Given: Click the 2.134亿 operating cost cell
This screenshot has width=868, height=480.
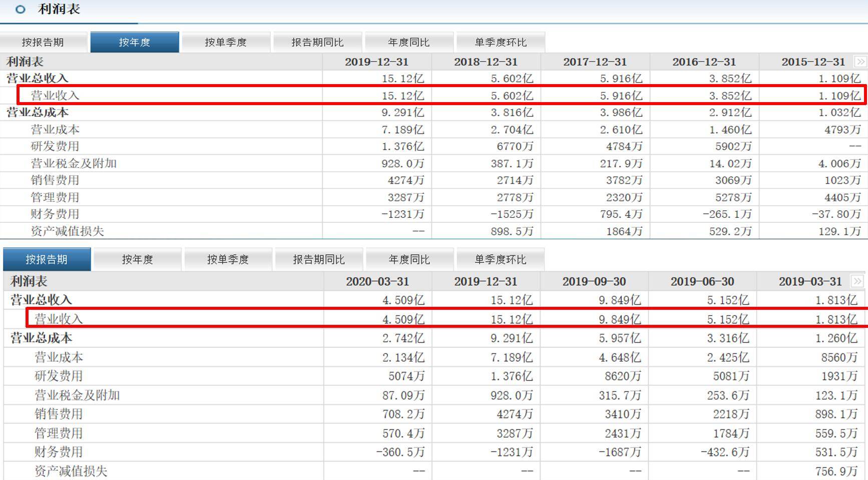Looking at the screenshot, I should click(x=403, y=357).
